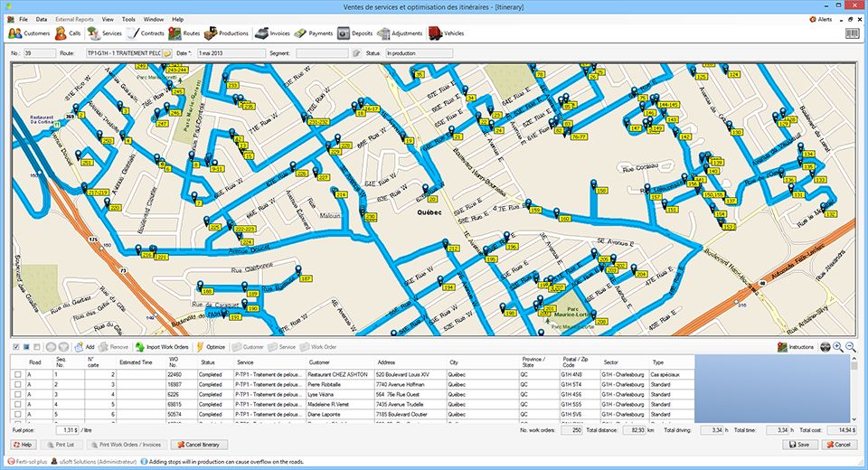
Task: Zoom in on the map
Action: click(x=837, y=347)
